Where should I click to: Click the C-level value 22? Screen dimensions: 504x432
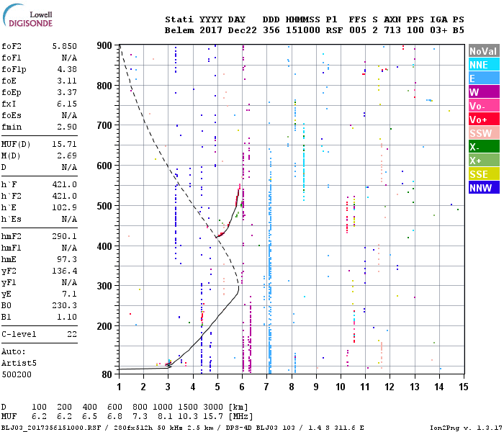[72, 334]
